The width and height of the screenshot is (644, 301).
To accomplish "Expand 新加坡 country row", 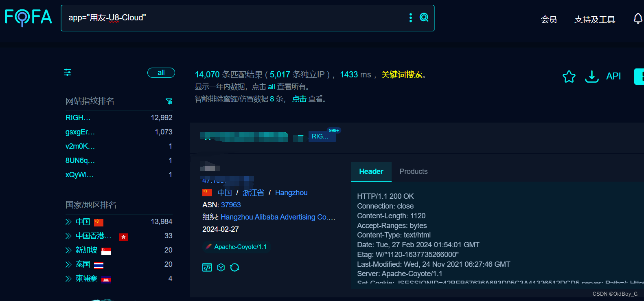I will (x=68, y=250).
